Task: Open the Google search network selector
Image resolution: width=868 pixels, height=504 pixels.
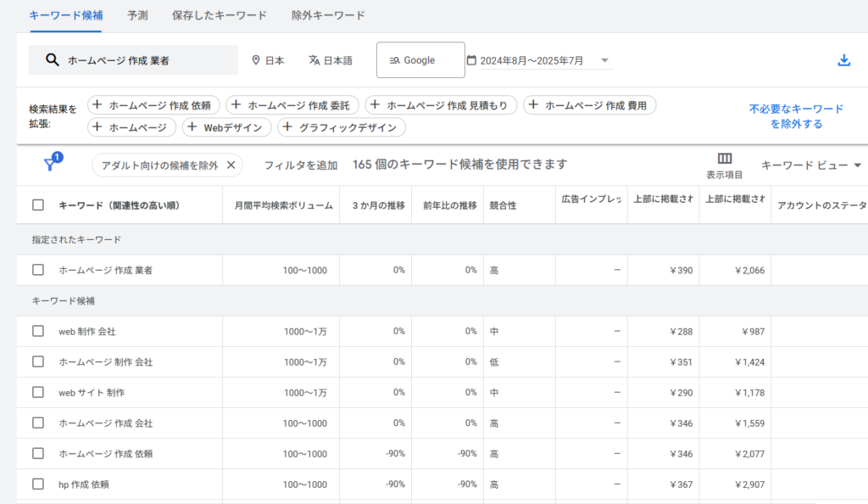Action: (x=420, y=60)
